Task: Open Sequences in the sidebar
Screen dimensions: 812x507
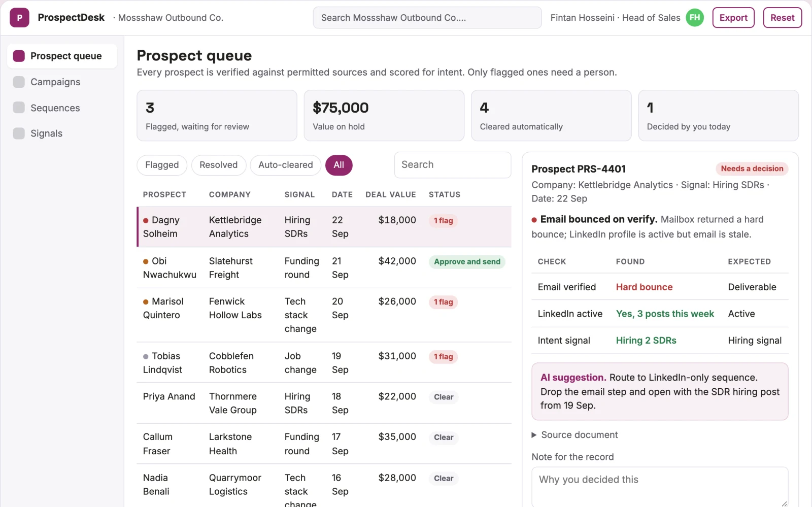Action: (62, 108)
